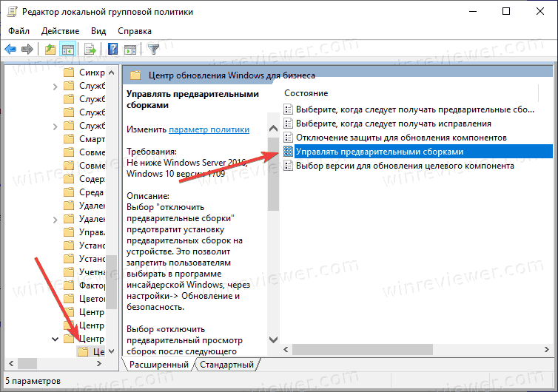Expand the chevron above the Смарт folder
The height and width of the screenshot is (392, 558).
(55, 126)
